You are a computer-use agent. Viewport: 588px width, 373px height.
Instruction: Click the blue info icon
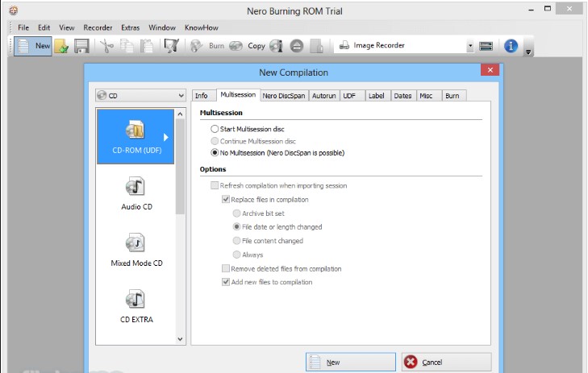[x=511, y=46]
